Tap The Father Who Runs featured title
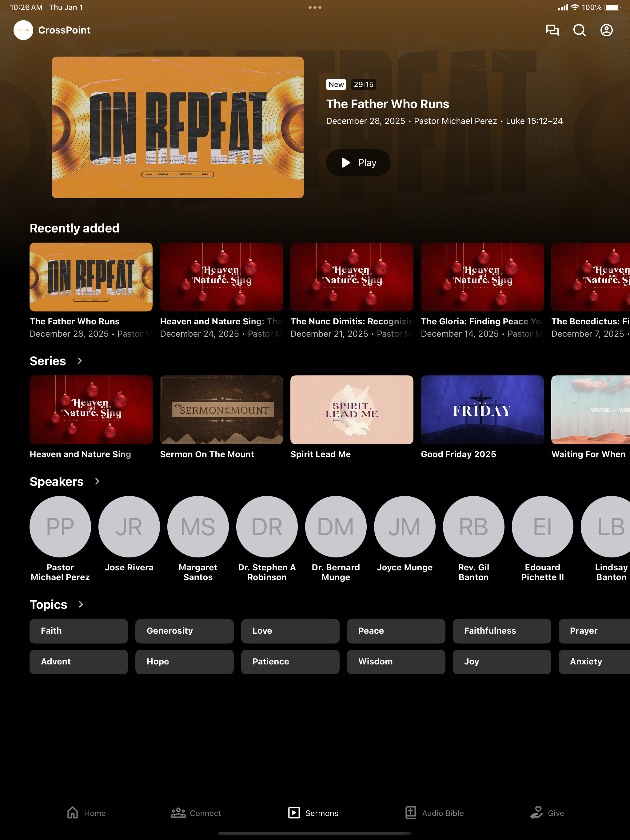630x840 pixels. click(x=388, y=104)
